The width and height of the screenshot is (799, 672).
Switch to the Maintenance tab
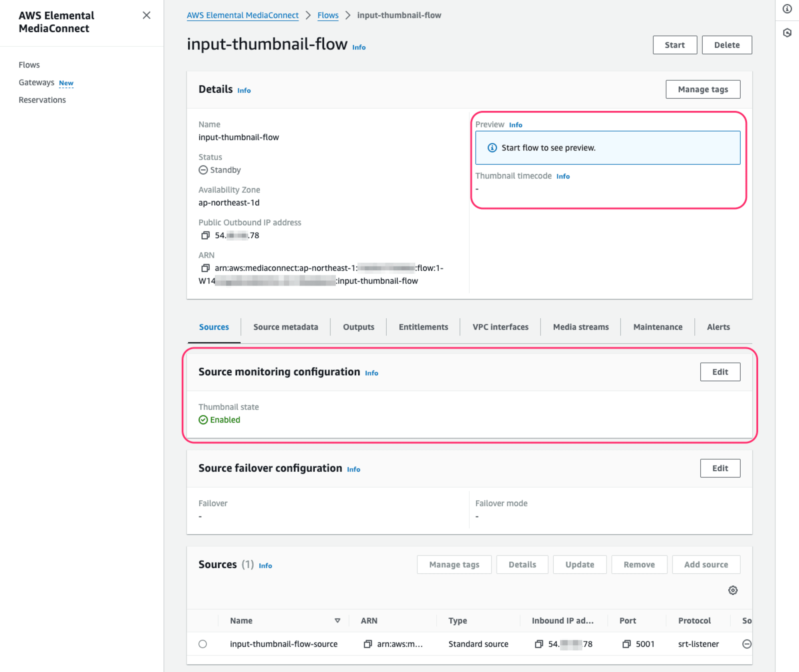658,327
